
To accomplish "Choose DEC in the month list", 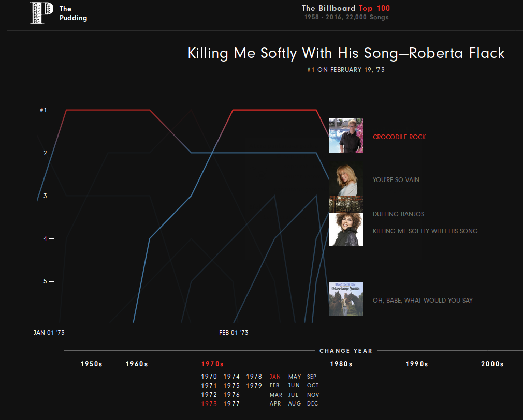I will click(313, 403).
